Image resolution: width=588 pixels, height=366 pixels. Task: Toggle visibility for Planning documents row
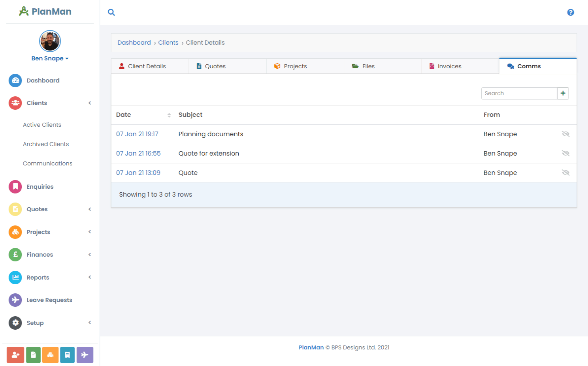click(565, 134)
